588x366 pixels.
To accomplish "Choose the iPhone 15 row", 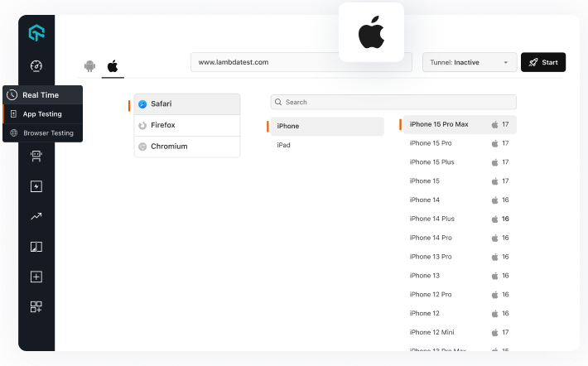I will click(x=460, y=181).
